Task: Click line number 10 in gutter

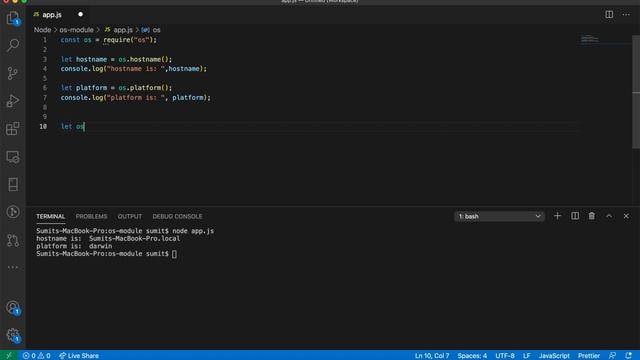Action: (x=43, y=127)
